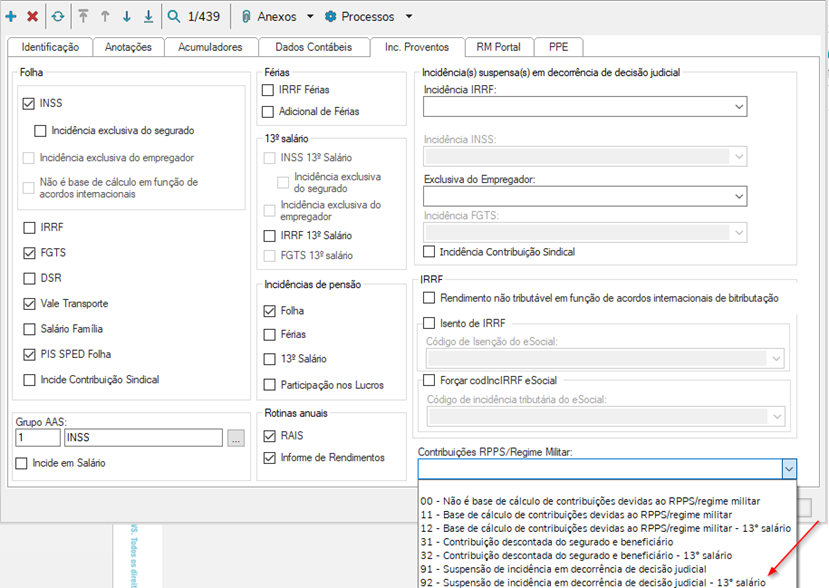Enable Participação nos Lucros checkbox
The image size is (829, 588).
[269, 384]
